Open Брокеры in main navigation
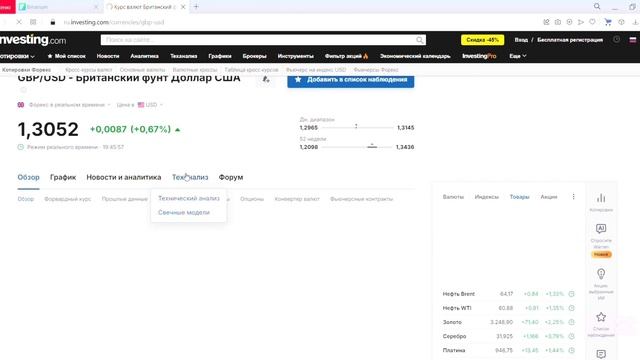The height and width of the screenshot is (360, 640). pyautogui.click(x=254, y=56)
